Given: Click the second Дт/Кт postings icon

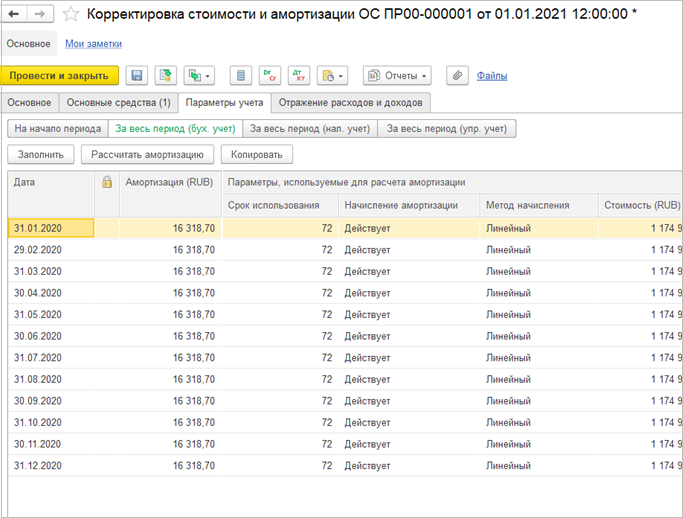Looking at the screenshot, I should pyautogui.click(x=298, y=76).
